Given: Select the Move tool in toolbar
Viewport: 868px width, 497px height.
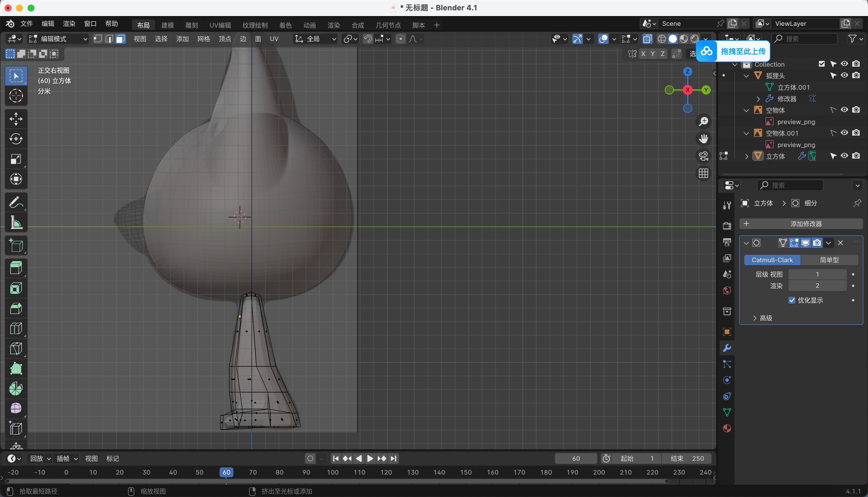Looking at the screenshot, I should [16, 119].
